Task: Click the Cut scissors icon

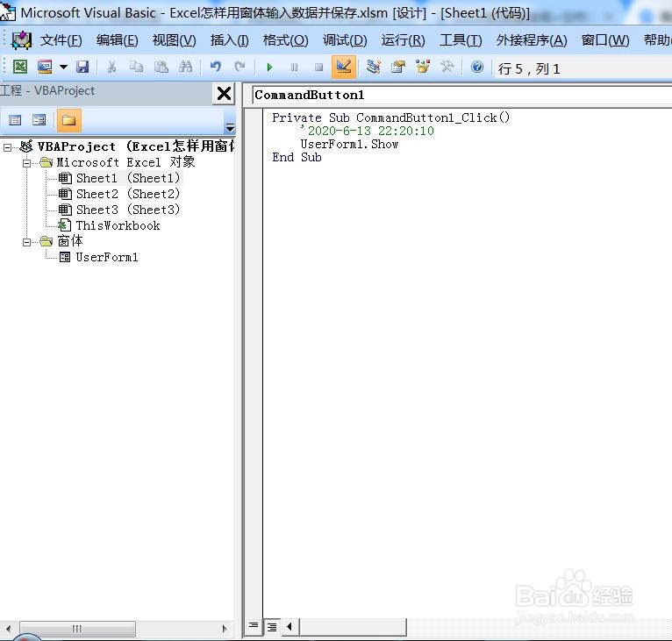Action: (x=112, y=67)
